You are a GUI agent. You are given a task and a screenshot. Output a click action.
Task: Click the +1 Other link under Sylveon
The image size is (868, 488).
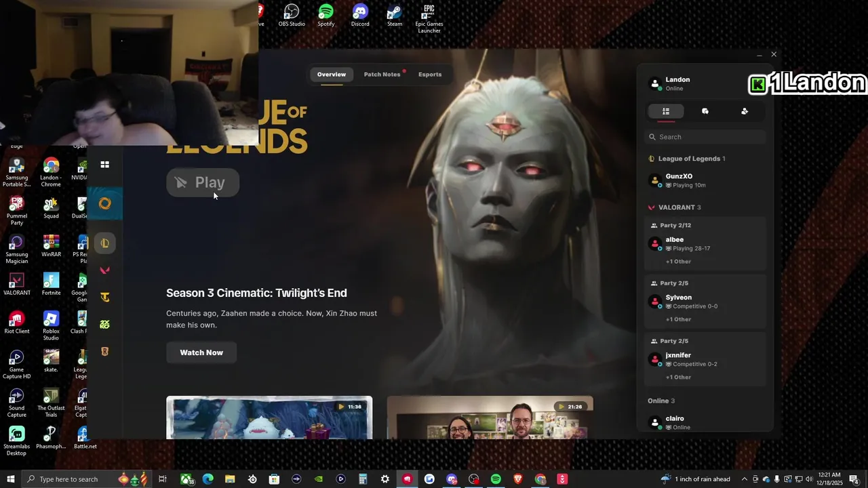click(x=678, y=319)
